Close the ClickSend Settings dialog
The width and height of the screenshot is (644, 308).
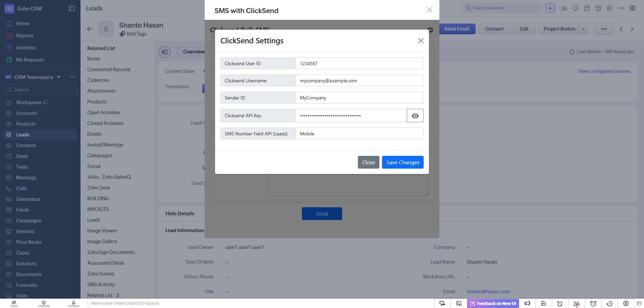pos(421,41)
